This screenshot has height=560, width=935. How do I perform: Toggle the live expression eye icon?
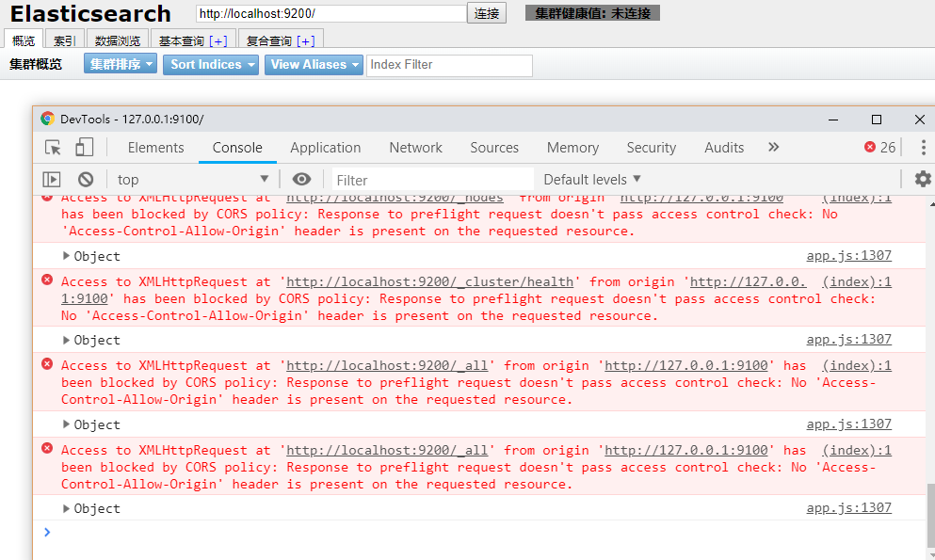[301, 180]
